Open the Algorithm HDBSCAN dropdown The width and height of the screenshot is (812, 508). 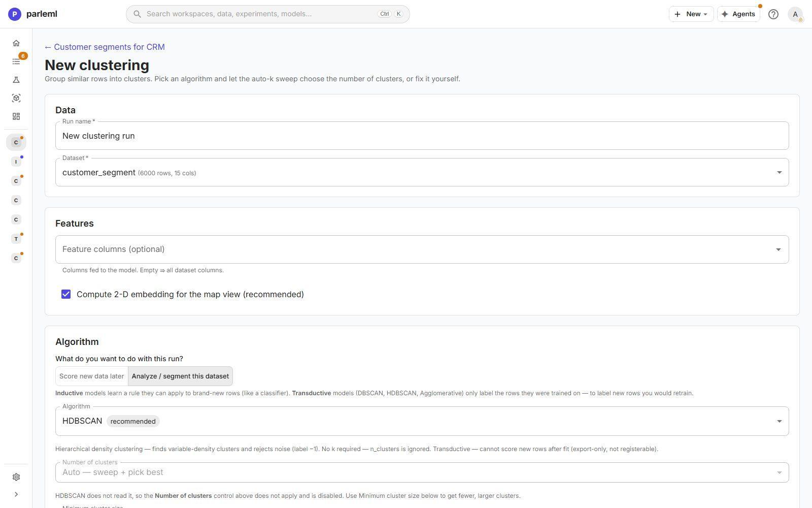pyautogui.click(x=422, y=421)
